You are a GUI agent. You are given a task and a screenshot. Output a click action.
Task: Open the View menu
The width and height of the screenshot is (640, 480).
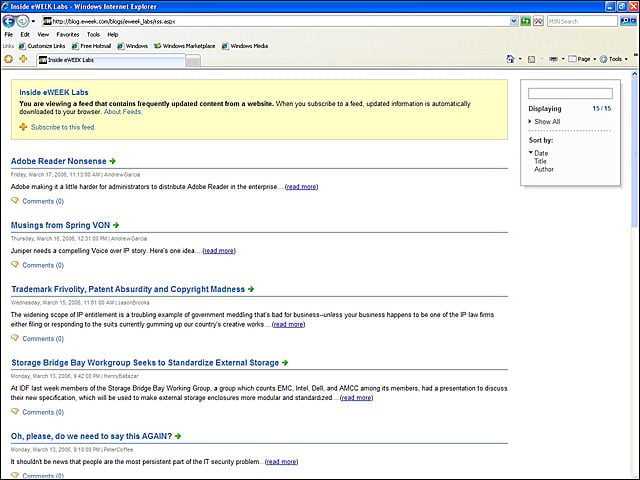(43, 34)
